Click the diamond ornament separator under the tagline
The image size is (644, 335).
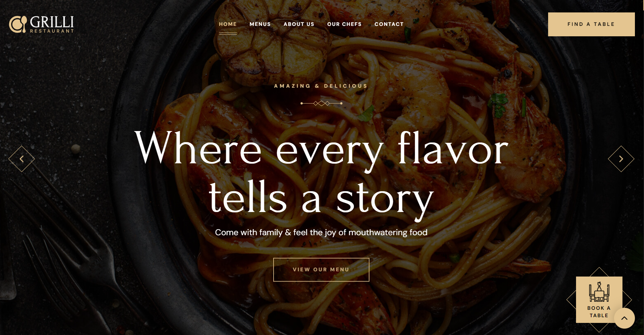point(321,103)
